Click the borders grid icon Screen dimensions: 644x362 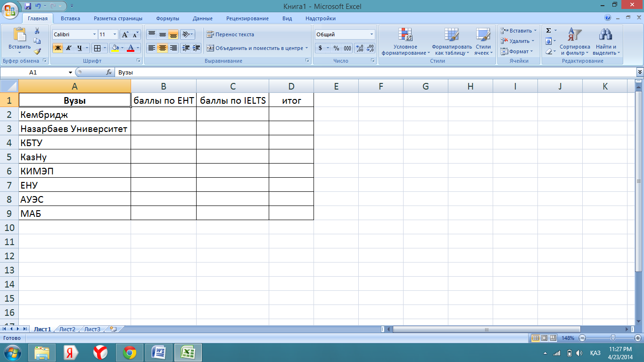coord(97,48)
